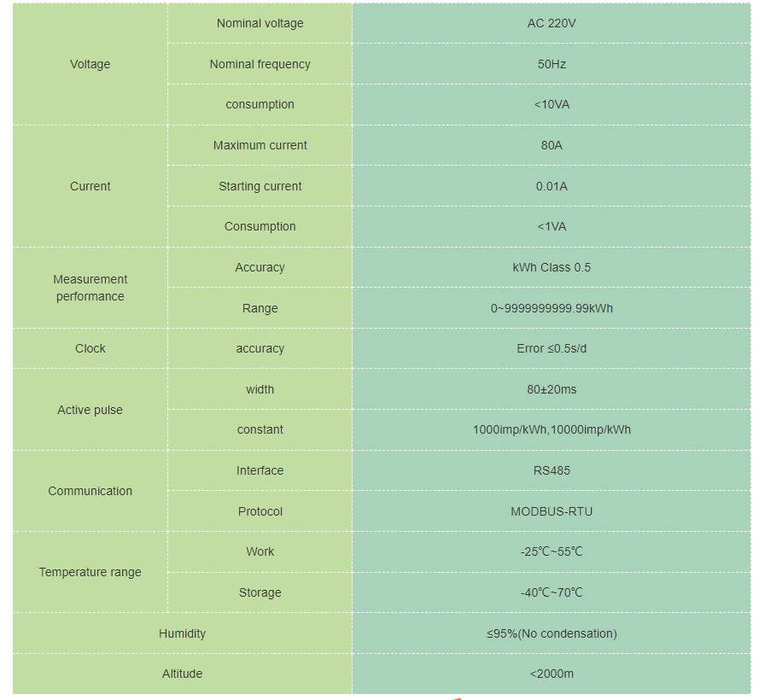The width and height of the screenshot is (759, 700).
Task: Click the Error ≤0.5s/d value
Action: [552, 348]
